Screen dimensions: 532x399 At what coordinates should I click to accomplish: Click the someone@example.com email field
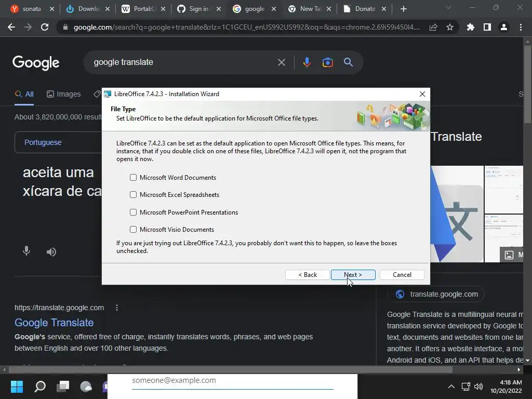[x=232, y=381]
